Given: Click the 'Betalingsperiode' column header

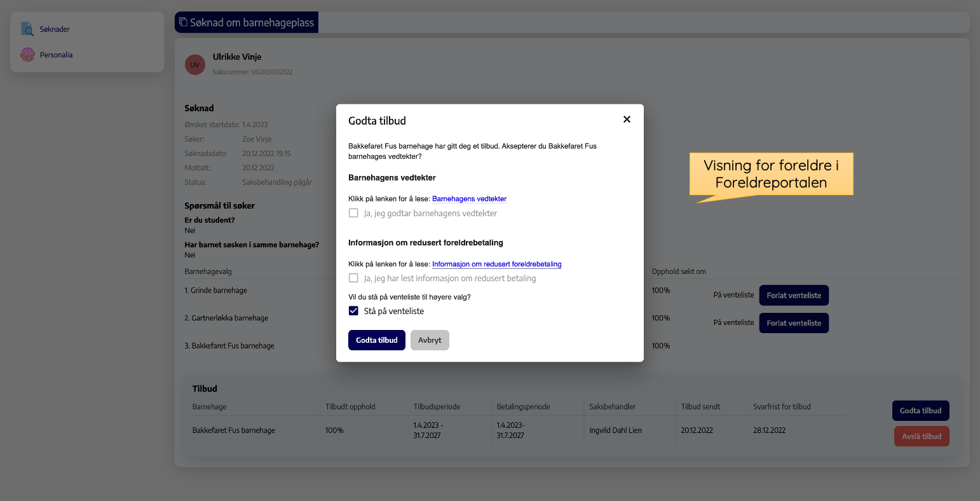Looking at the screenshot, I should (x=523, y=407).
